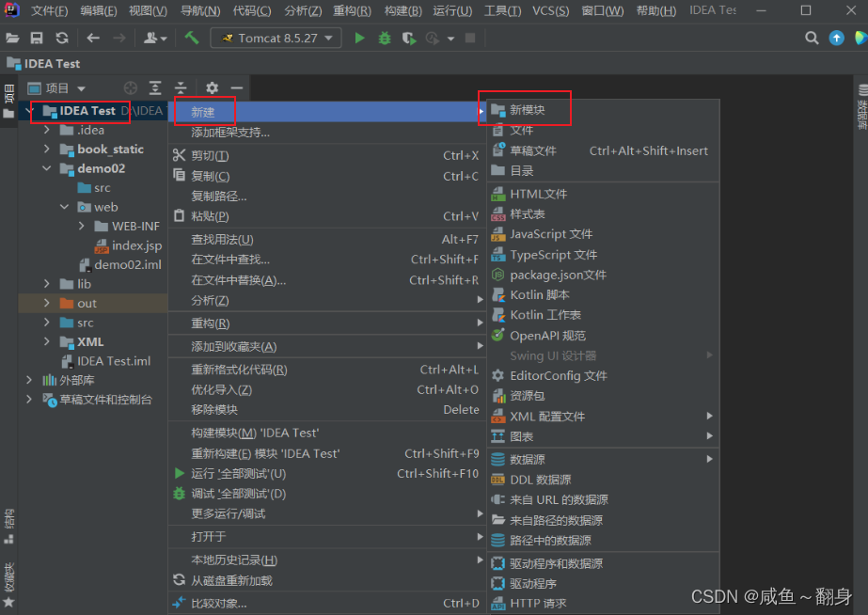Click the Open folder toolbar icon
This screenshot has width=868, height=615.
coord(12,39)
